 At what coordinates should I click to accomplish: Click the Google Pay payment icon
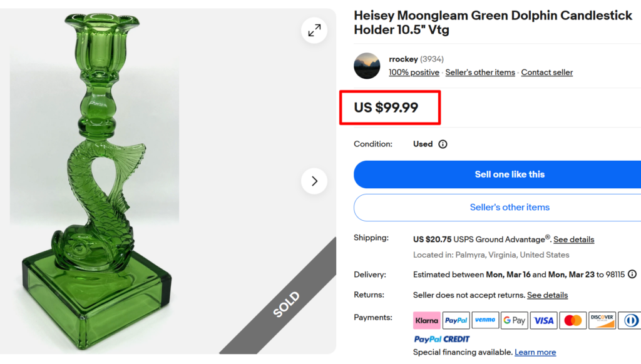514,320
